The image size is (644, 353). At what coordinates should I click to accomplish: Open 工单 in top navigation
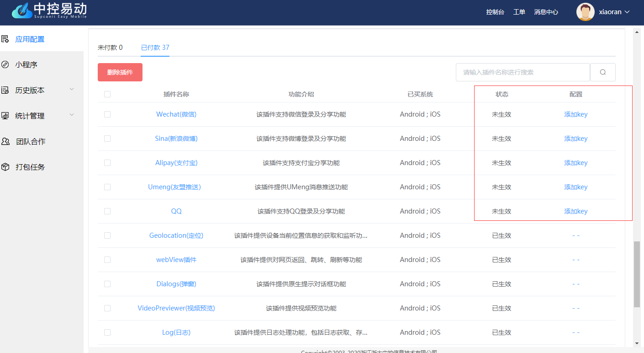pyautogui.click(x=519, y=12)
